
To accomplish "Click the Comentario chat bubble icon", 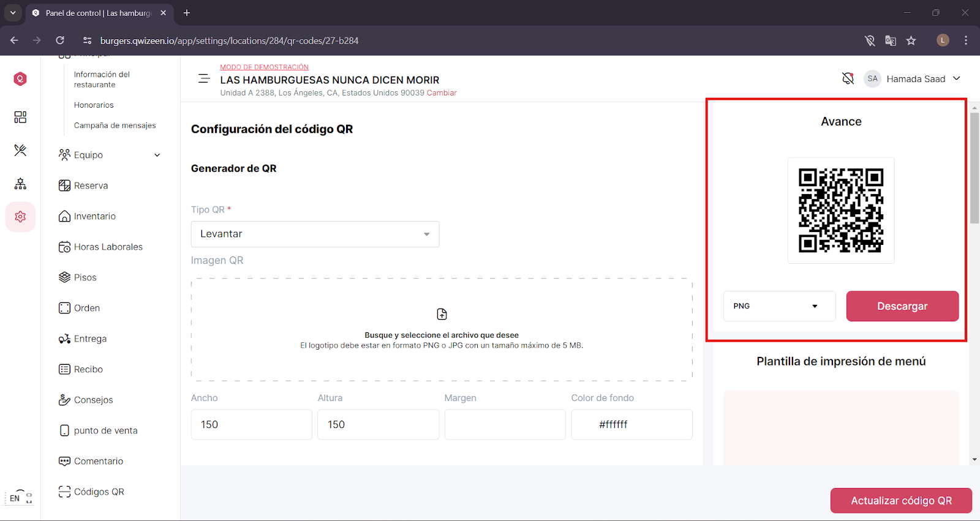I will [64, 461].
